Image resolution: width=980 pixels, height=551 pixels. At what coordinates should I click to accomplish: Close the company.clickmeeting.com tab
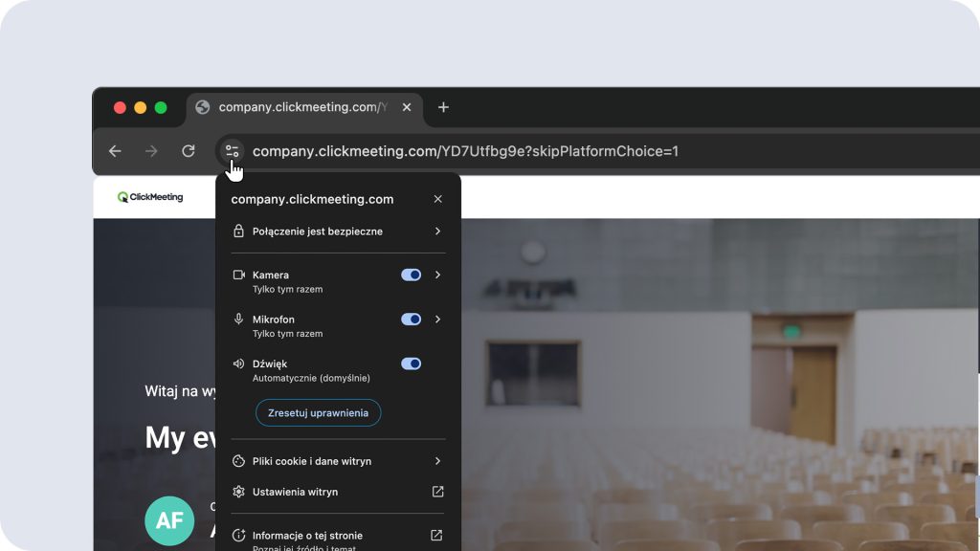click(x=407, y=107)
